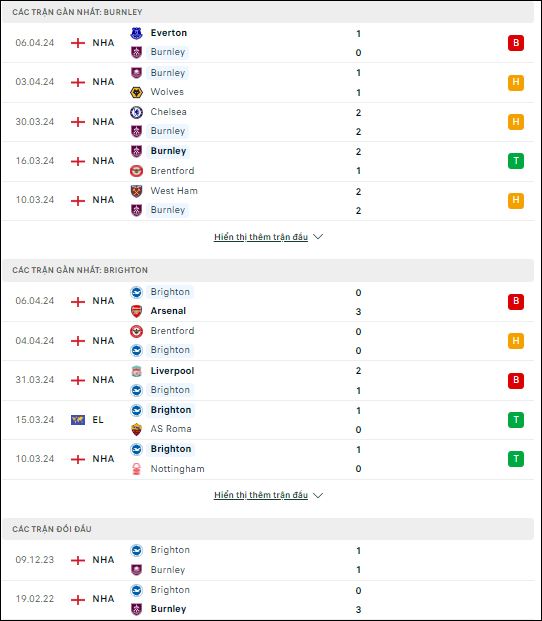This screenshot has width=542, height=621.
Task: Click the Nottingham club crest icon
Action: tap(136, 469)
